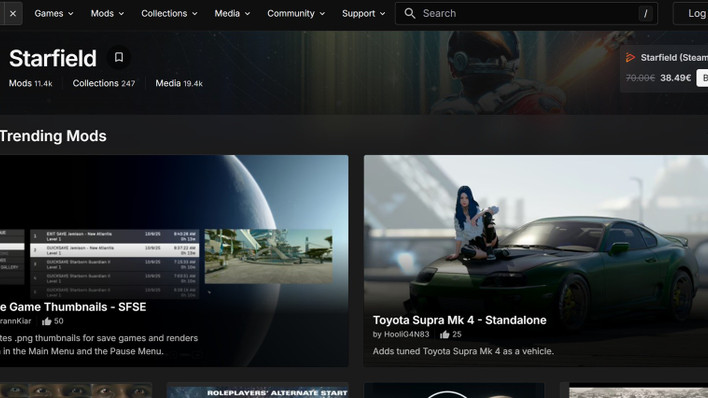Visit author HooliG4N83's profile
Screen dimensions: 708x398
[x=406, y=334]
